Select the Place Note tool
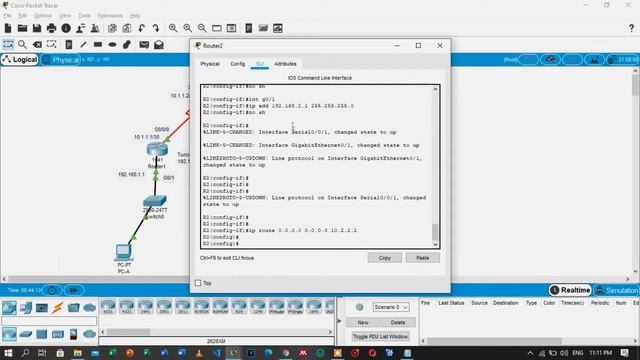Screen dimensions: 640x360 (69, 44)
